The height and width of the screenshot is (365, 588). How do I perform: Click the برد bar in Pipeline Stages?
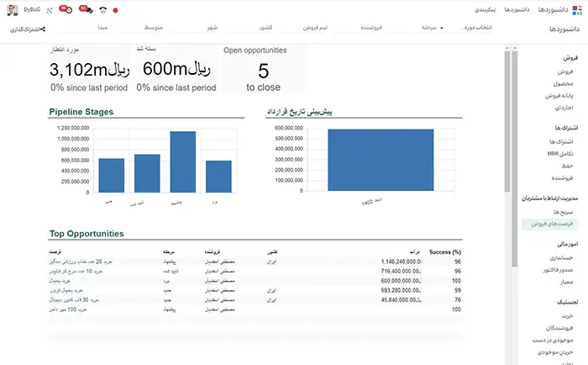coord(218,177)
